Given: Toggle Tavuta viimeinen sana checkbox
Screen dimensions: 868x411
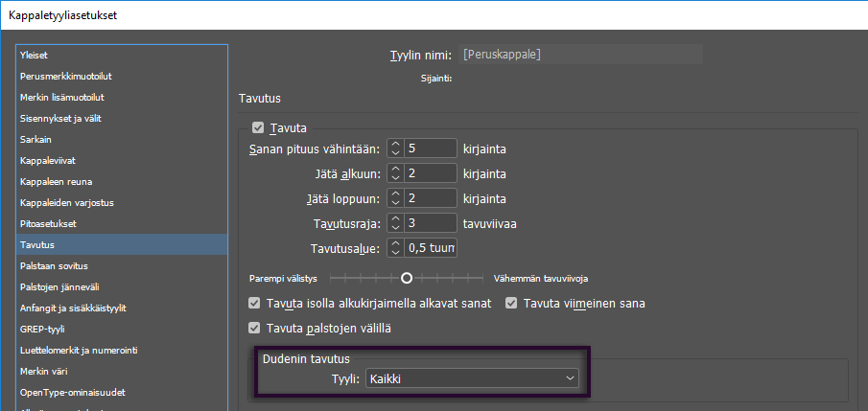Looking at the screenshot, I should pyautogui.click(x=511, y=304).
